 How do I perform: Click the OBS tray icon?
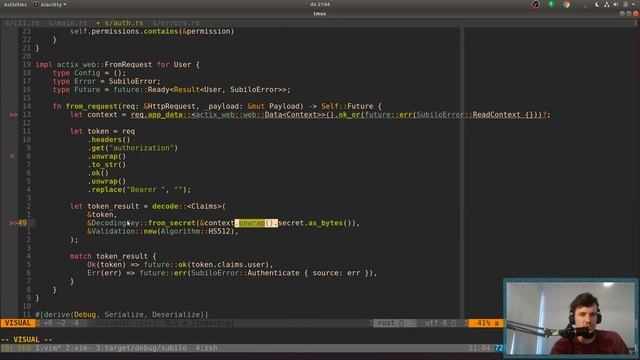click(x=536, y=4)
